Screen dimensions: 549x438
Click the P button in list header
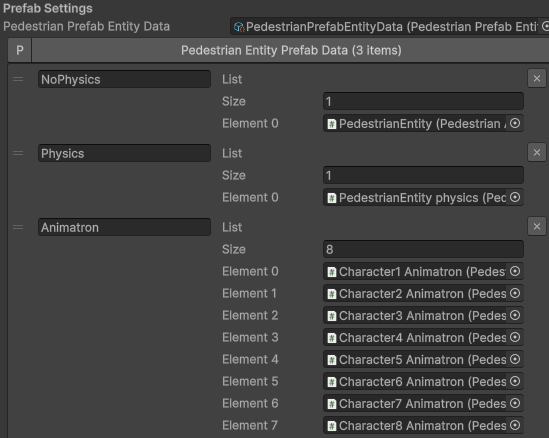pos(20,50)
